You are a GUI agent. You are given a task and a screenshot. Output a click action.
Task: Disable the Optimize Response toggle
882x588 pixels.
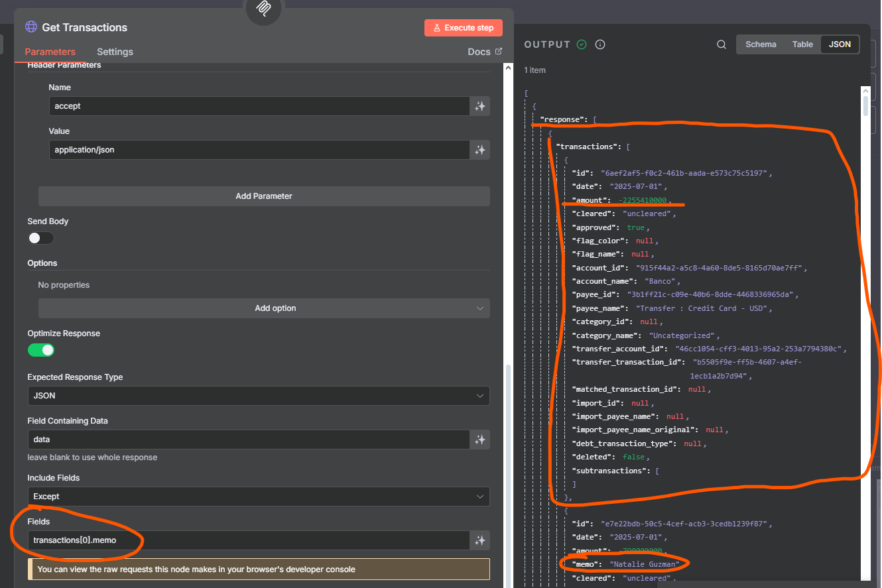40,349
